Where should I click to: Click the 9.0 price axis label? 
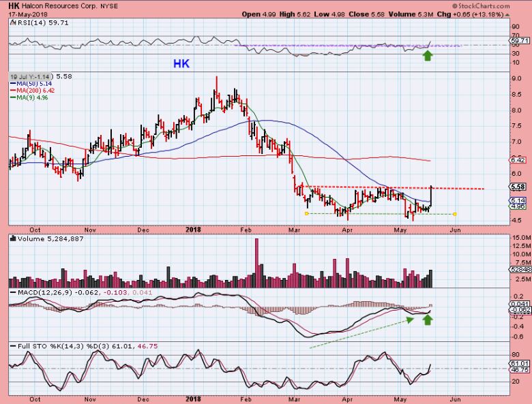[x=516, y=78]
